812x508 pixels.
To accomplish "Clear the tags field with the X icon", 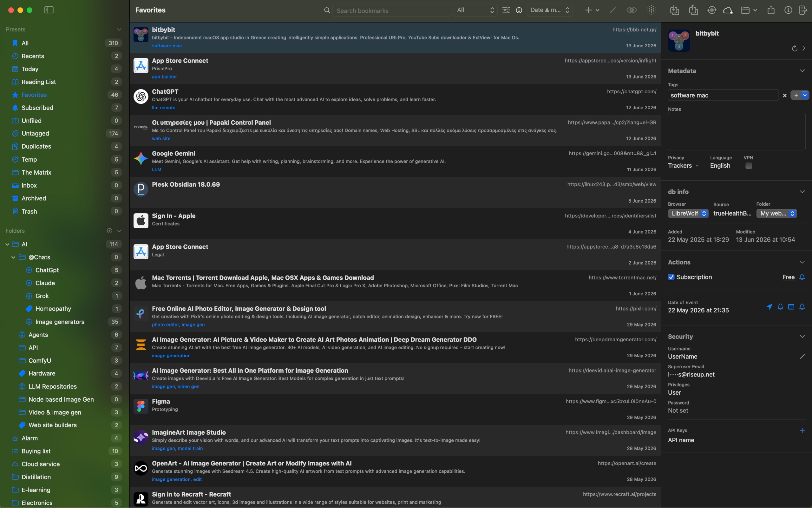I will click(784, 96).
